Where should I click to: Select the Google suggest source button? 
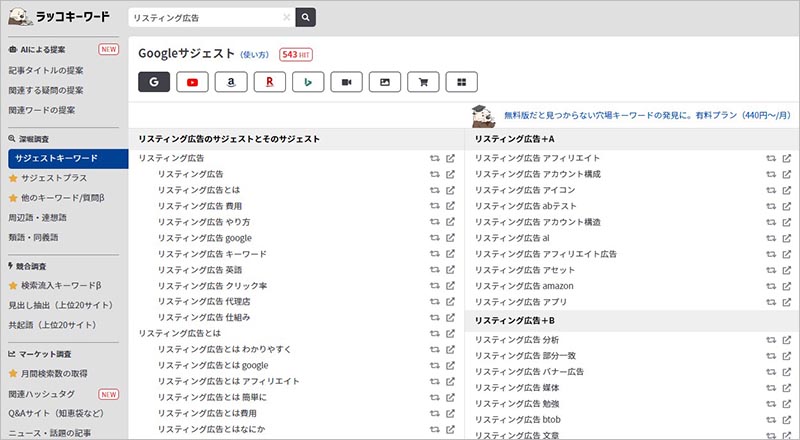(154, 83)
